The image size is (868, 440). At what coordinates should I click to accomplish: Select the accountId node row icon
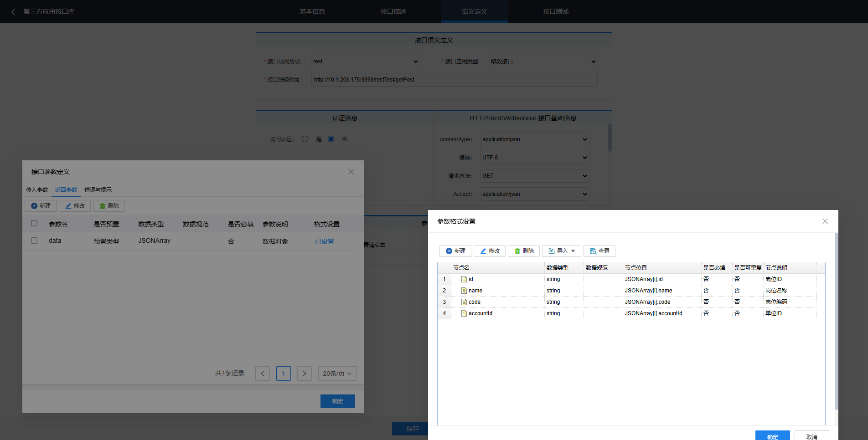coord(464,313)
